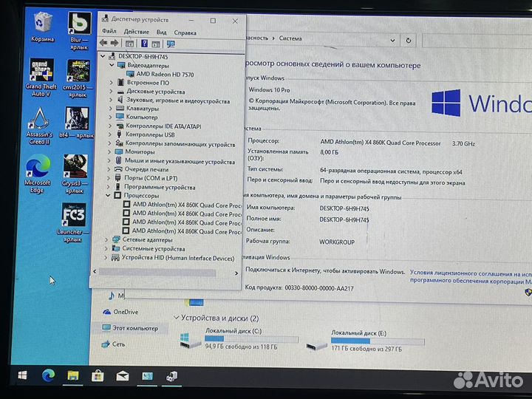Click the Система breadcrumb in System window

coord(290,38)
